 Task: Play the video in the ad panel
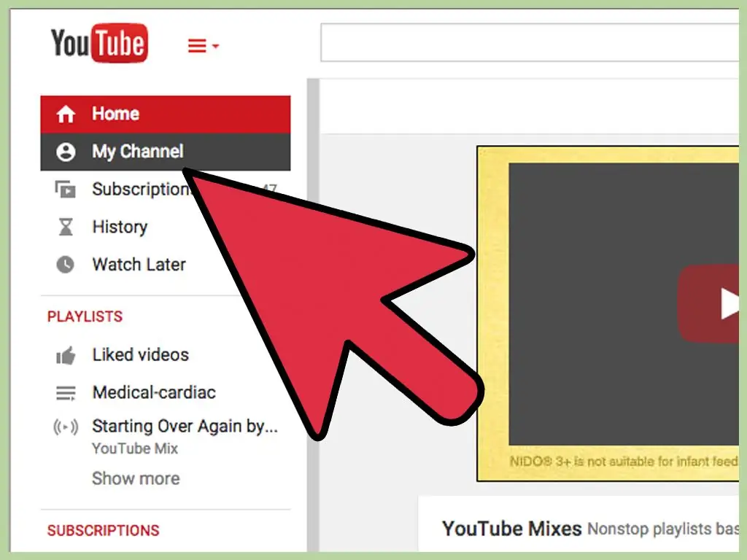[709, 304]
